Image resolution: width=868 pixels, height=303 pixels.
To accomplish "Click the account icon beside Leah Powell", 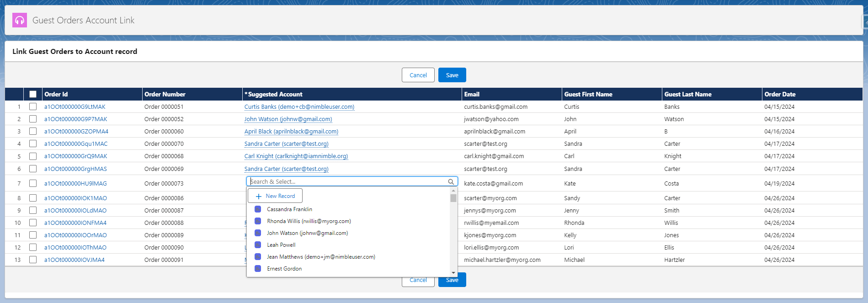I will point(258,245).
